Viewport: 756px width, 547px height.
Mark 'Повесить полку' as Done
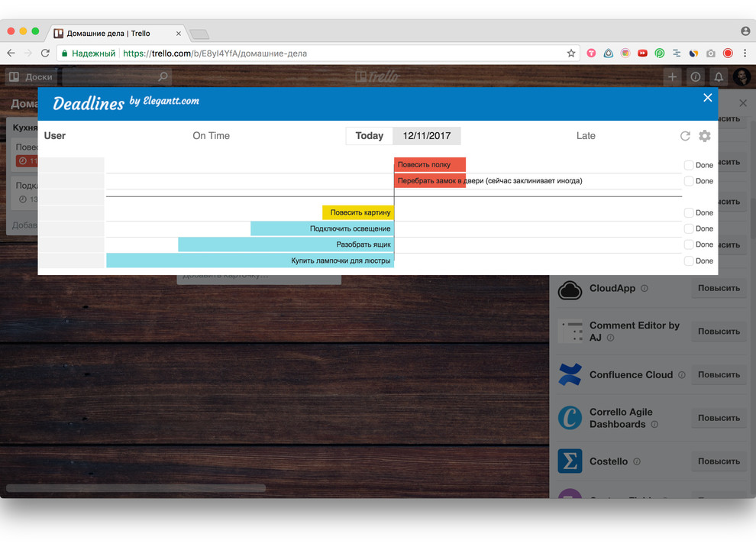pyautogui.click(x=688, y=164)
